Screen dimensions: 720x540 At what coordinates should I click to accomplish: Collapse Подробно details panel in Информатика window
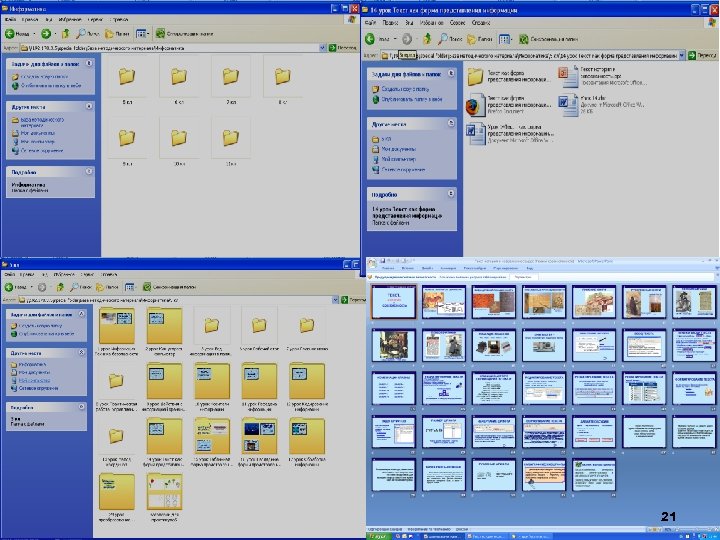pyautogui.click(x=89, y=171)
